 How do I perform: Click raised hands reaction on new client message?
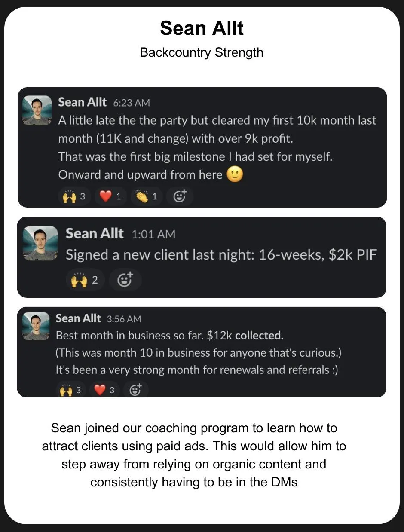pyautogui.click(x=85, y=280)
